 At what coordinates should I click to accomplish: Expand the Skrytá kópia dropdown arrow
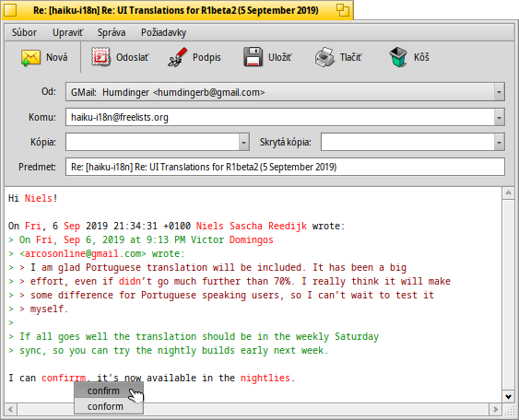click(499, 142)
